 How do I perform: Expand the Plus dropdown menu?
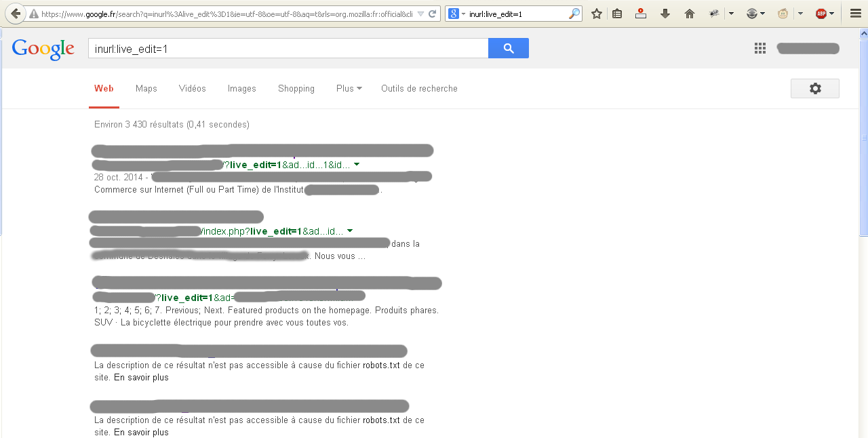click(x=349, y=89)
